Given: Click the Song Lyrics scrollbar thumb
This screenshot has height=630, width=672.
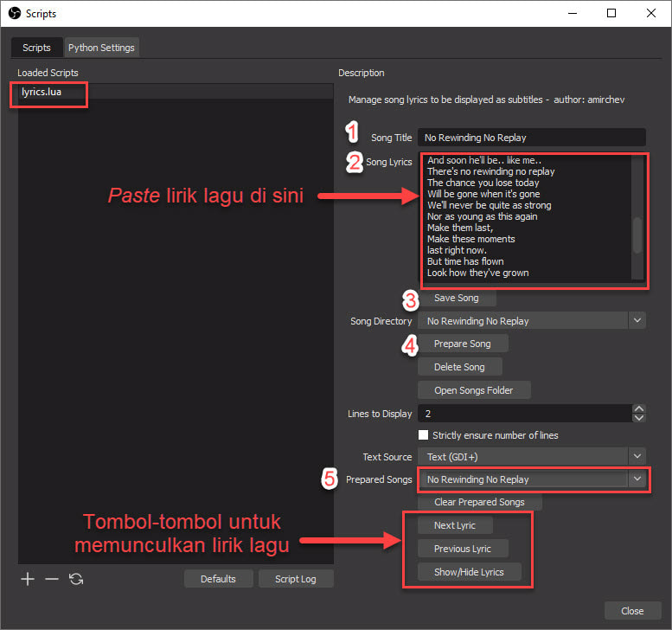Looking at the screenshot, I should [637, 235].
